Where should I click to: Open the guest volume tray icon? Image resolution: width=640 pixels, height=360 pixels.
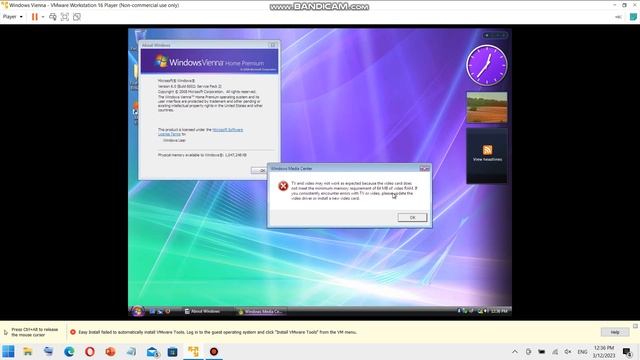[485, 311]
